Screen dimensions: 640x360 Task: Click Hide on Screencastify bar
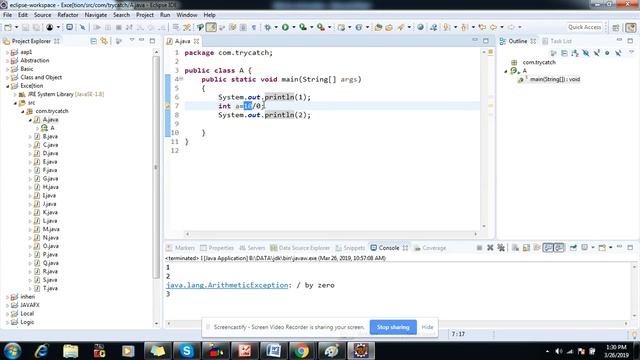click(x=427, y=327)
